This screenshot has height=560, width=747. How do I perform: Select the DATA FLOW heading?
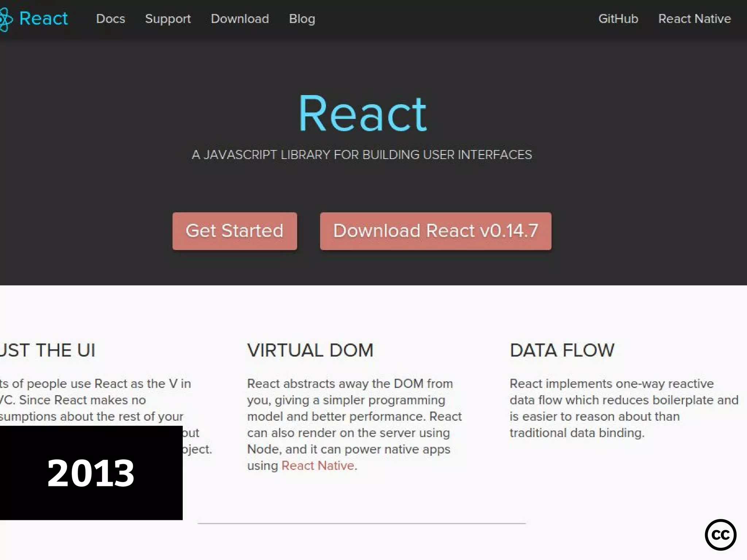coord(562,350)
